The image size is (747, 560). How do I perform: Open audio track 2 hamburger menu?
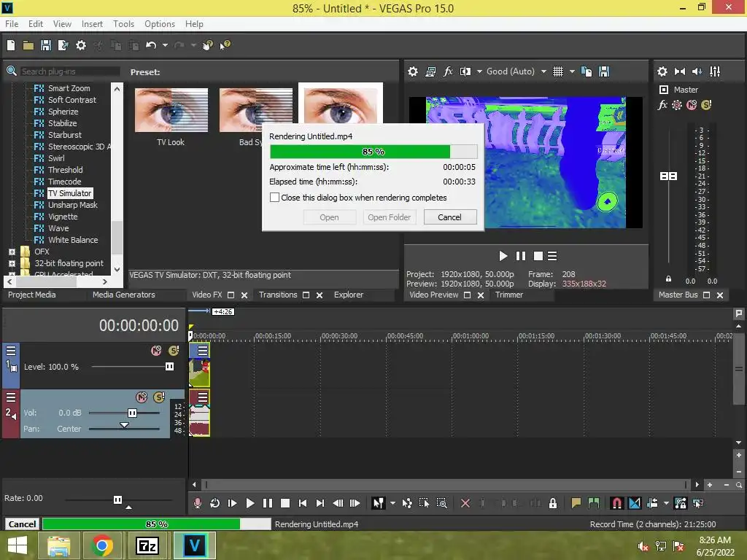11,397
